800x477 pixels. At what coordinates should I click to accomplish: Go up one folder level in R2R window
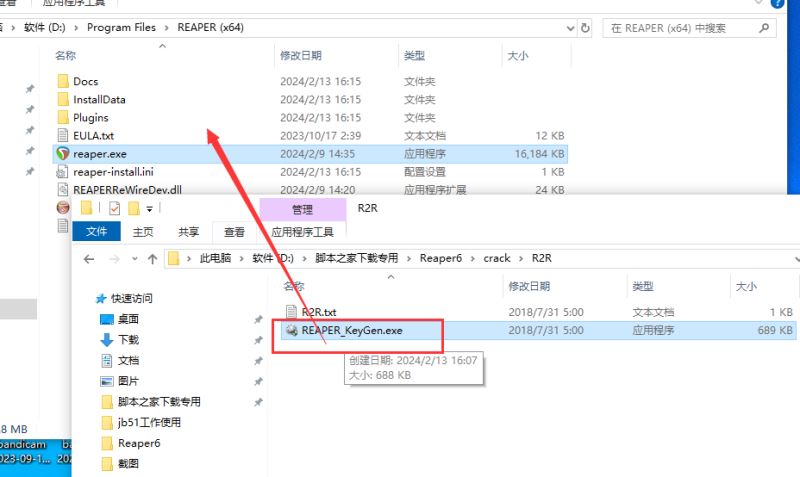[152, 259]
